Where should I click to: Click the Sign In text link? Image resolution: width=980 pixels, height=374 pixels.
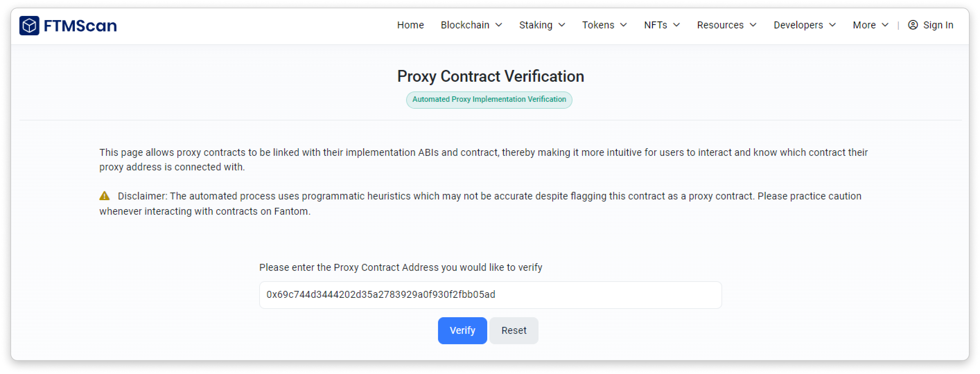(x=938, y=25)
